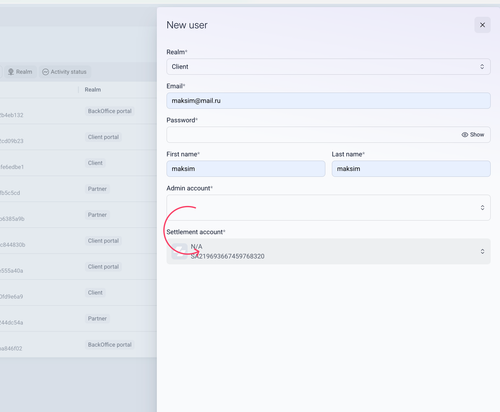The width and height of the screenshot is (500, 412).
Task: Click the Partner badge, row 44dc54a
Action: click(x=97, y=319)
